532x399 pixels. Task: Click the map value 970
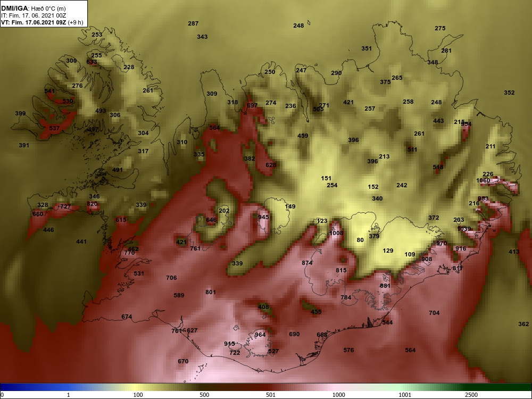442,243
